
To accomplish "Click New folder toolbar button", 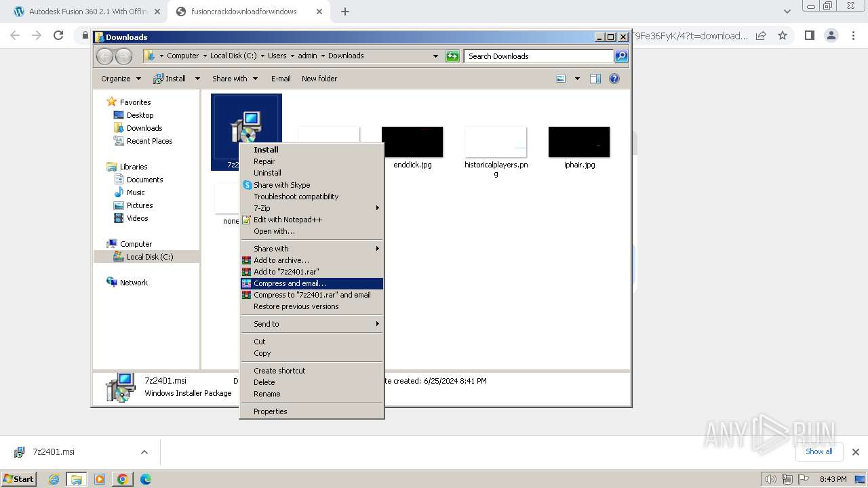I will tap(319, 79).
